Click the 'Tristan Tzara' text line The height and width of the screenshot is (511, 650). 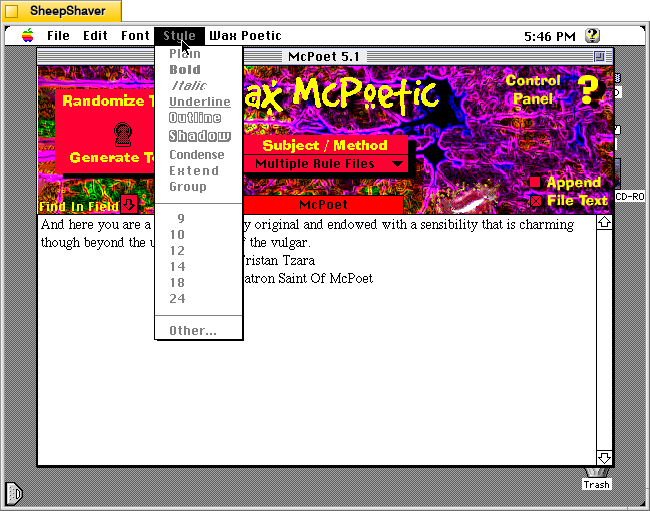(x=279, y=261)
